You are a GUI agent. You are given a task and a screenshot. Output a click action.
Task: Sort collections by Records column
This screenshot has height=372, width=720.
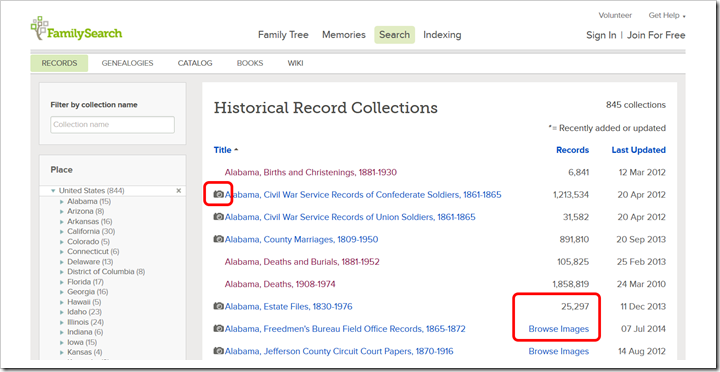point(573,150)
